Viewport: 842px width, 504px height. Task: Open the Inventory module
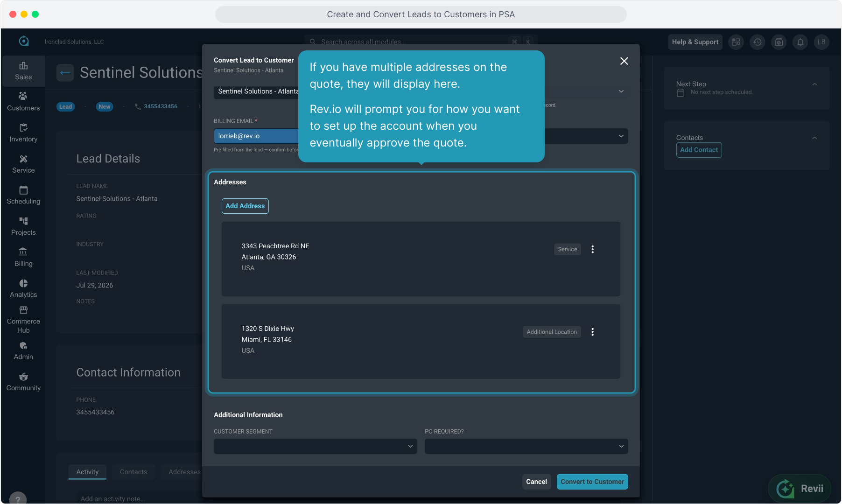23,133
